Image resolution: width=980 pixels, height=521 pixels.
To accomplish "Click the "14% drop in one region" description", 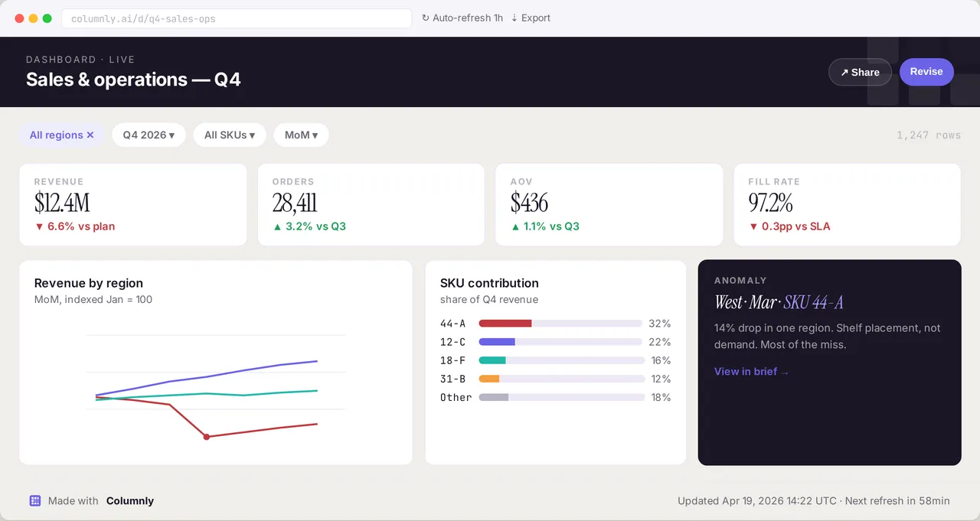I will [828, 336].
